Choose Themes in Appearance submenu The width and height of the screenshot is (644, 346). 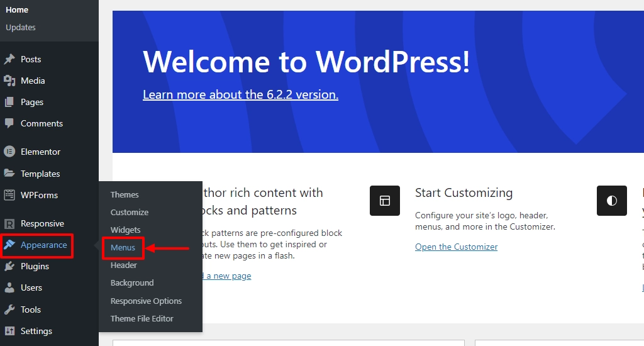[125, 194]
